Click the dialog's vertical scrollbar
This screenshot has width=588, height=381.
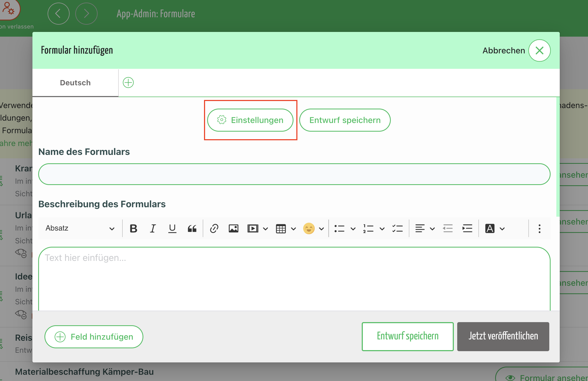[x=558, y=157]
